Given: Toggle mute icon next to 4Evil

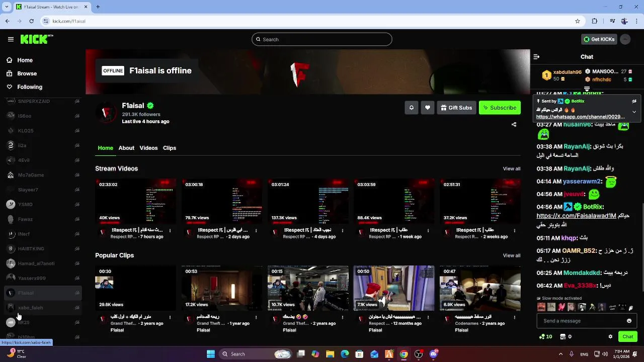Looking at the screenshot, I should coord(77,160).
